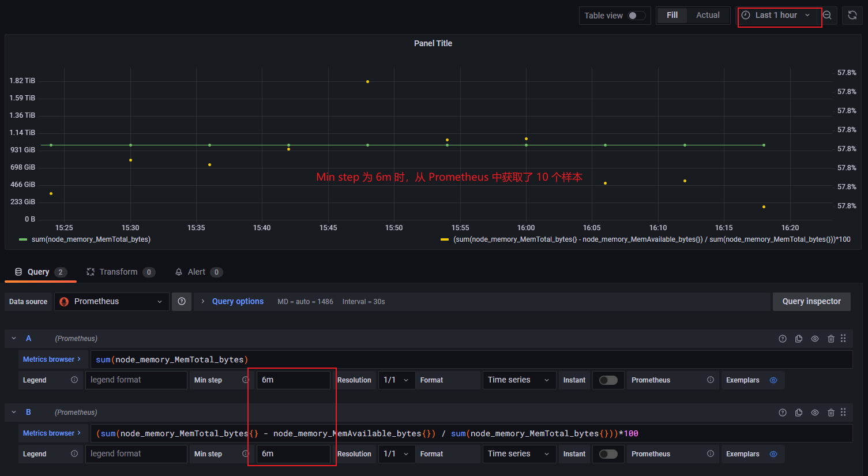Viewport: 868px width, 476px height.
Task: Click Prometheus info icon in query B
Action: 711,453
